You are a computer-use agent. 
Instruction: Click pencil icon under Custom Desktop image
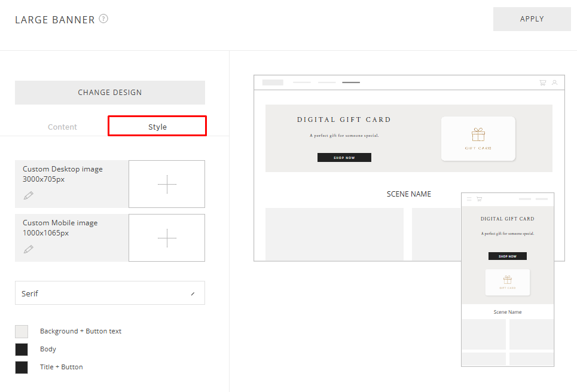29,195
